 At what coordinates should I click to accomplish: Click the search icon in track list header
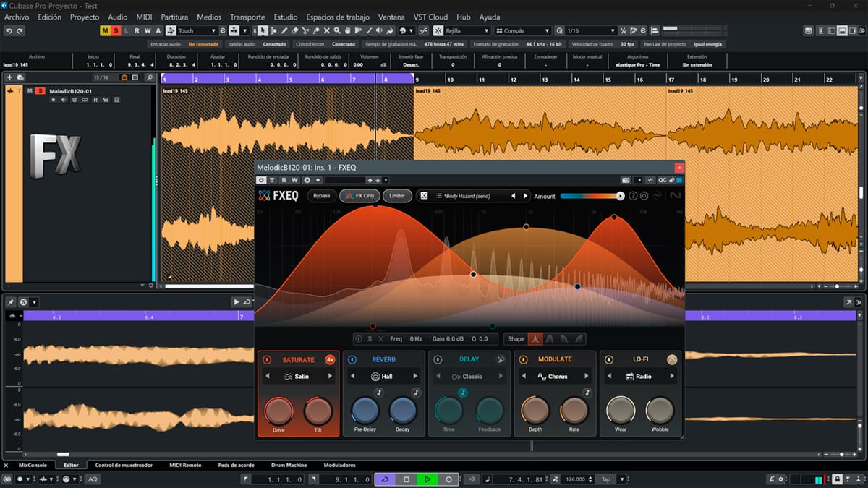(149, 77)
